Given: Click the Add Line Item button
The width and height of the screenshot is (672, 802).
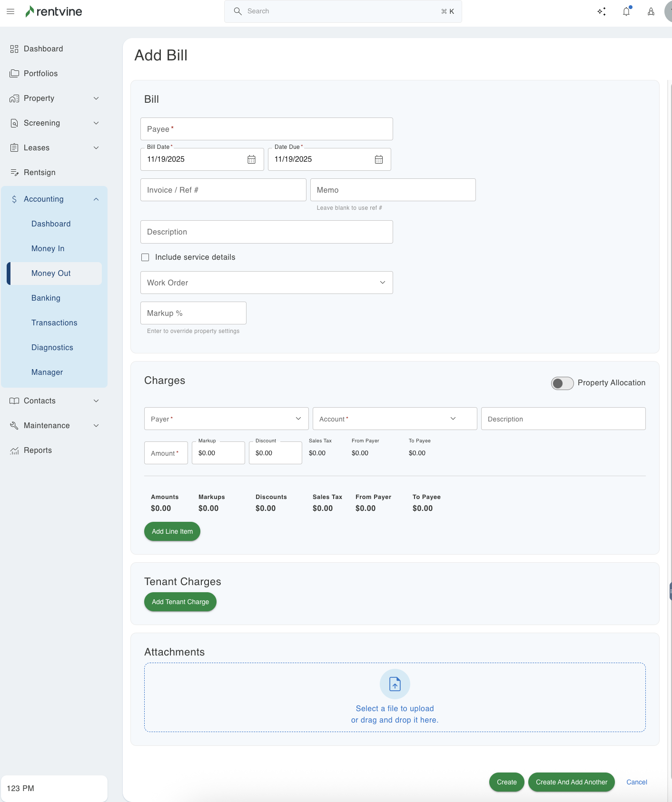Looking at the screenshot, I should [172, 531].
